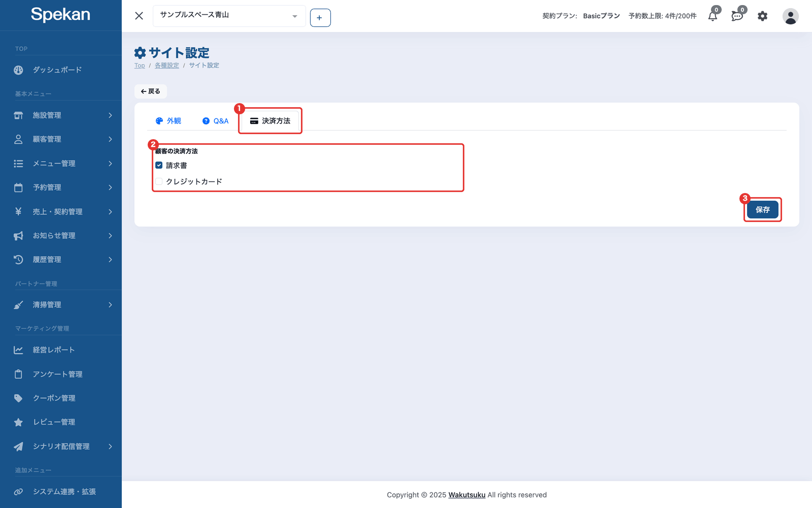Viewport: 812px width, 508px height.
Task: Uncheck the 請求書 checkbox
Action: [159, 165]
